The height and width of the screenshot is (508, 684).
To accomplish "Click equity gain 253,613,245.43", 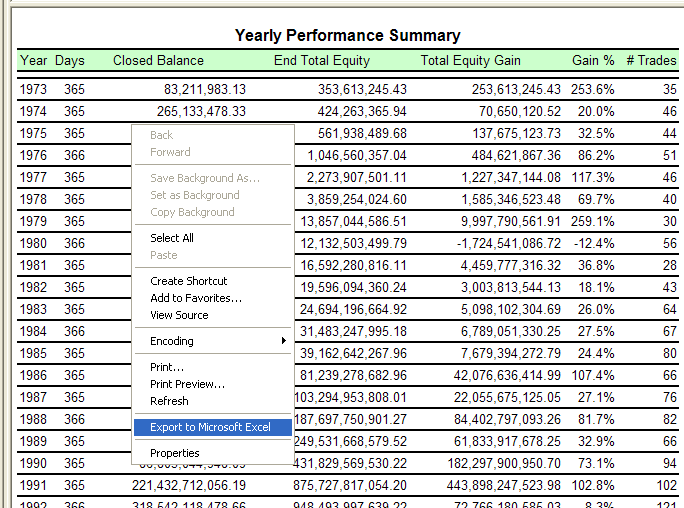I will pyautogui.click(x=516, y=89).
